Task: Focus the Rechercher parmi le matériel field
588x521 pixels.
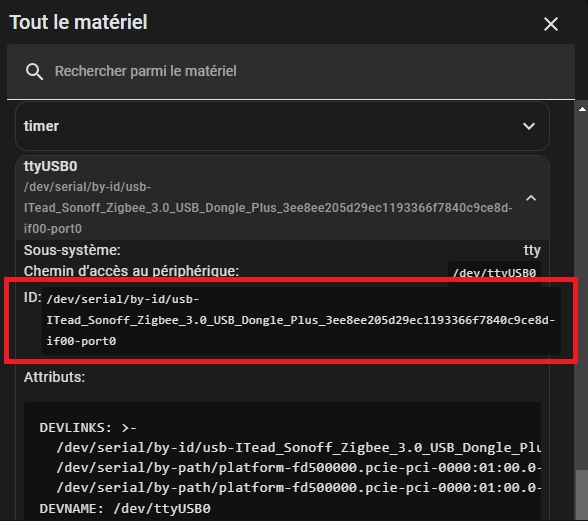Action: tap(291, 71)
